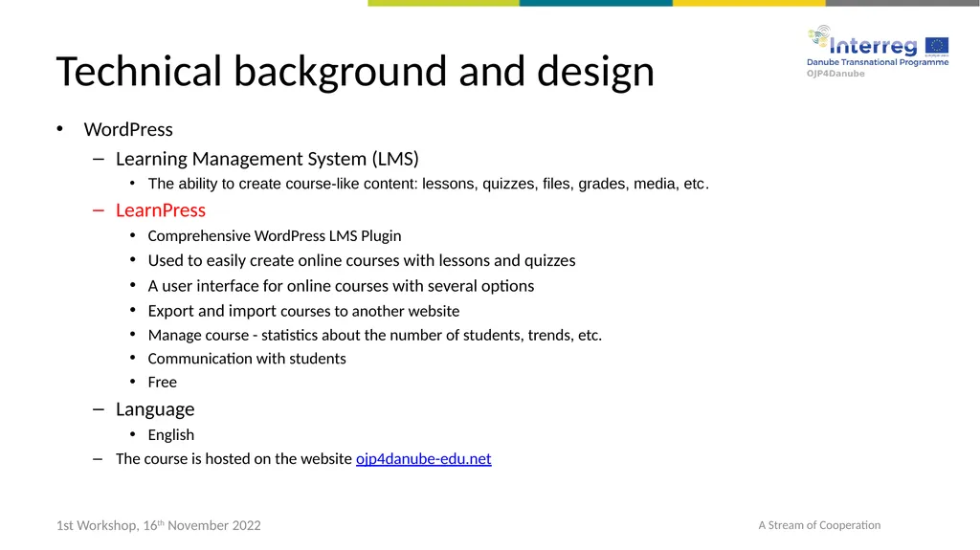980x550 pixels.
Task: Click the EU flag emblem in logo
Action: pyautogui.click(x=937, y=46)
